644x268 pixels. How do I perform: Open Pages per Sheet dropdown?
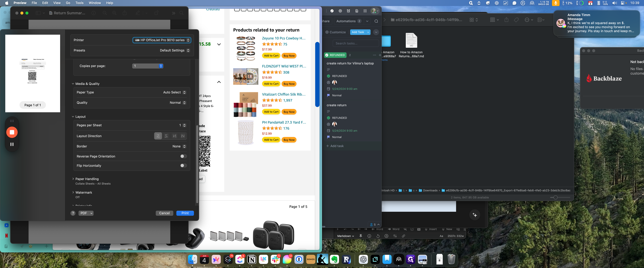click(x=183, y=125)
